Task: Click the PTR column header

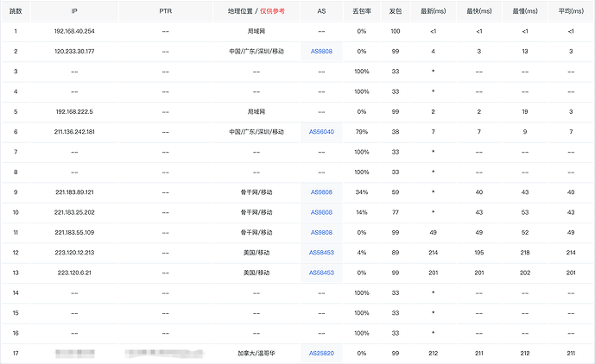Action: tap(166, 11)
